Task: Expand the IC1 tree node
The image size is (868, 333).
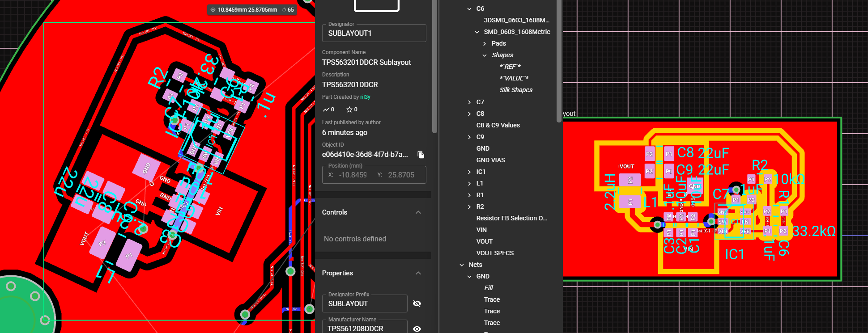Action: pyautogui.click(x=469, y=172)
